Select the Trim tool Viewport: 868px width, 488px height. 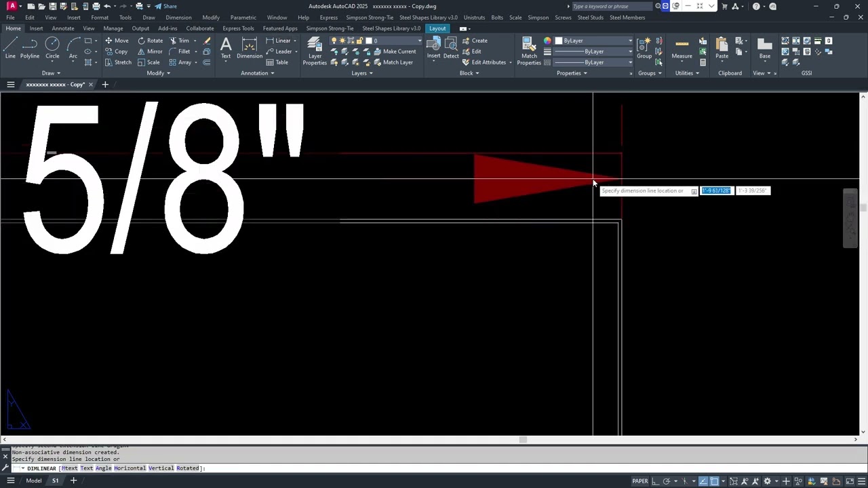[180, 41]
